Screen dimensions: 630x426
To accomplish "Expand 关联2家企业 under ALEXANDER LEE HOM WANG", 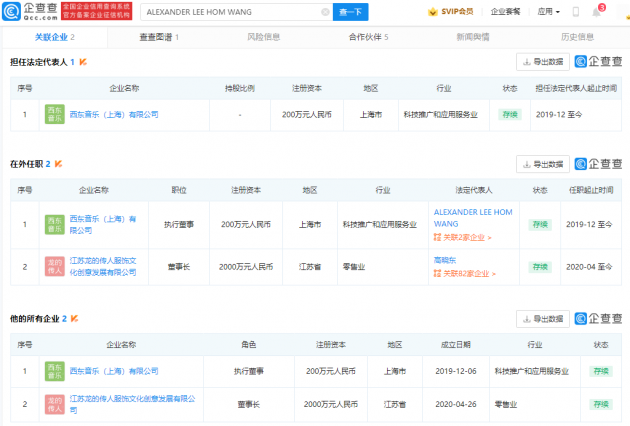I will click(463, 238).
